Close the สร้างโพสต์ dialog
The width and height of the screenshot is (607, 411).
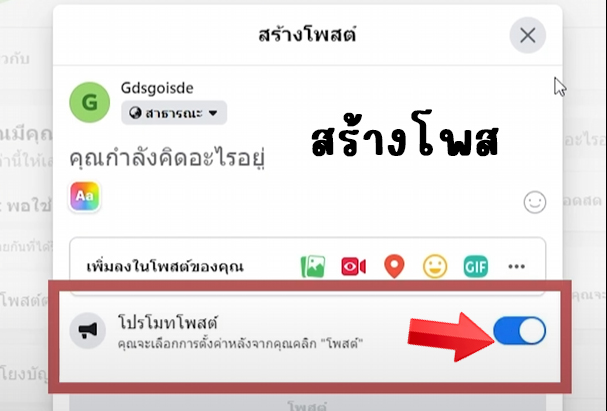(528, 35)
